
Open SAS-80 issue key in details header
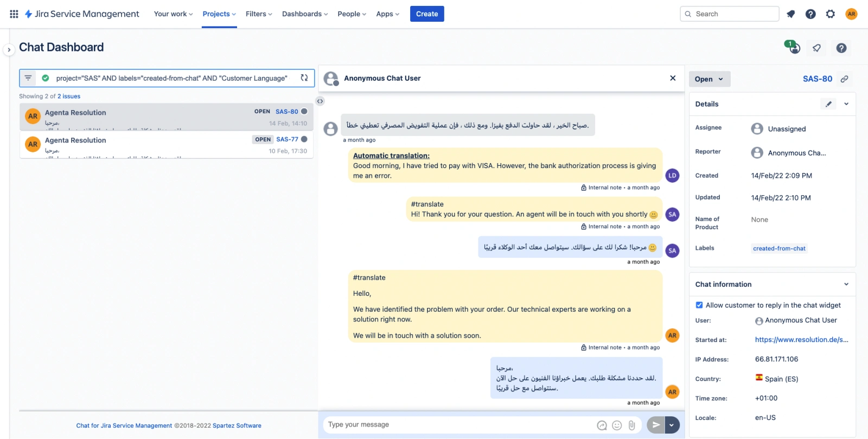[817, 79]
